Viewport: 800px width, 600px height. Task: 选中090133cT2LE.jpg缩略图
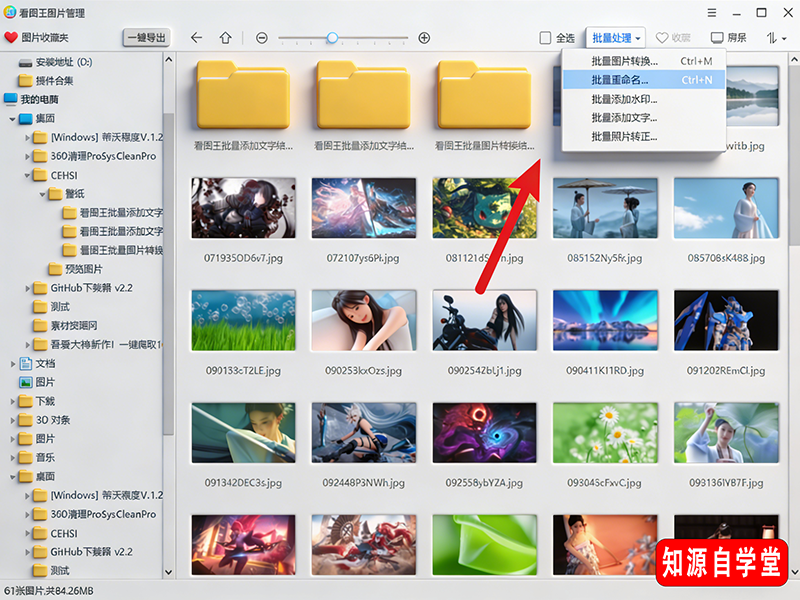243,323
